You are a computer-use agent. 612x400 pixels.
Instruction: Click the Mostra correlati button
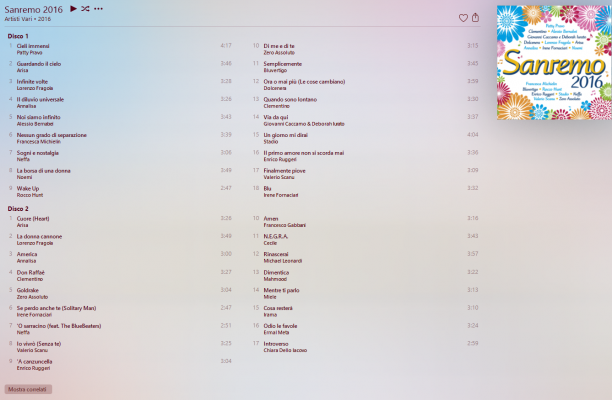tap(28, 389)
